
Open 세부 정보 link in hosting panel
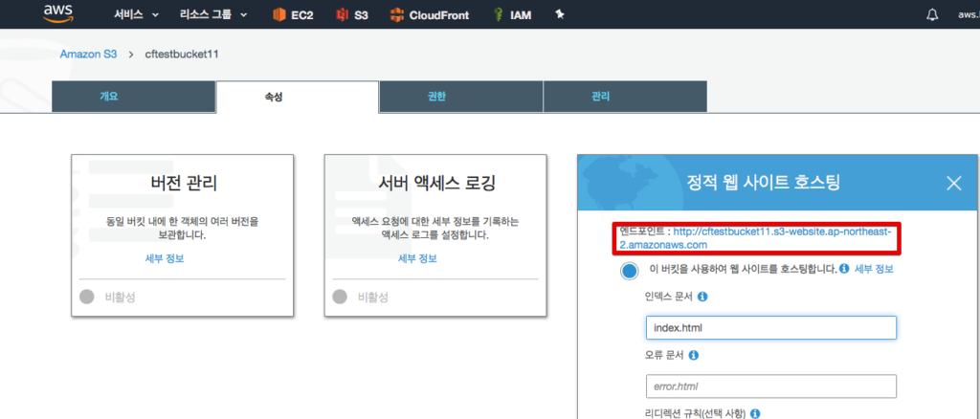pos(874,269)
